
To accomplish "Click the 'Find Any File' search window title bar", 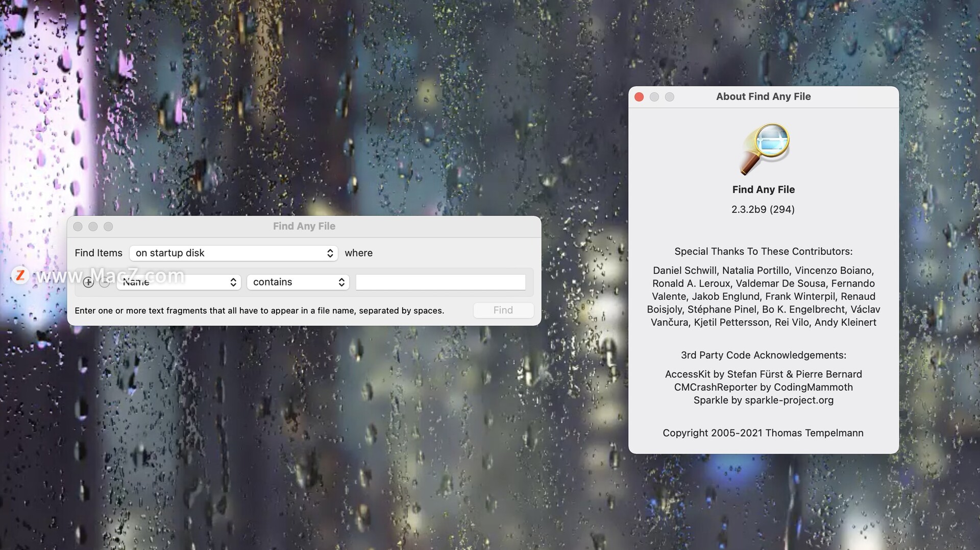I will click(x=304, y=226).
